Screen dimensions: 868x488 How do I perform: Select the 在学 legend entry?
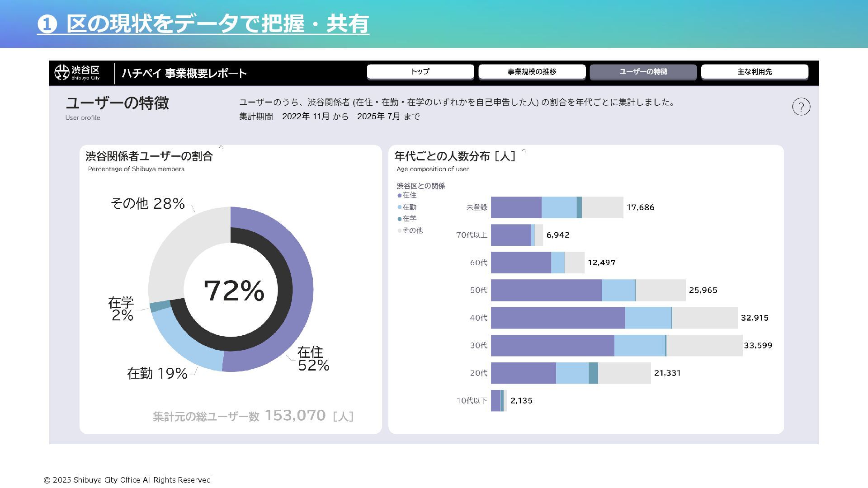tap(409, 219)
